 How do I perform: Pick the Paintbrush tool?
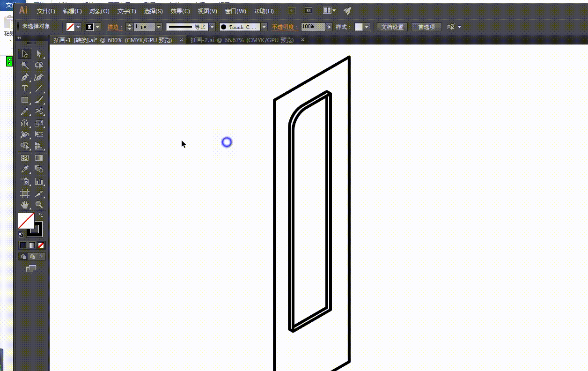pyautogui.click(x=39, y=100)
